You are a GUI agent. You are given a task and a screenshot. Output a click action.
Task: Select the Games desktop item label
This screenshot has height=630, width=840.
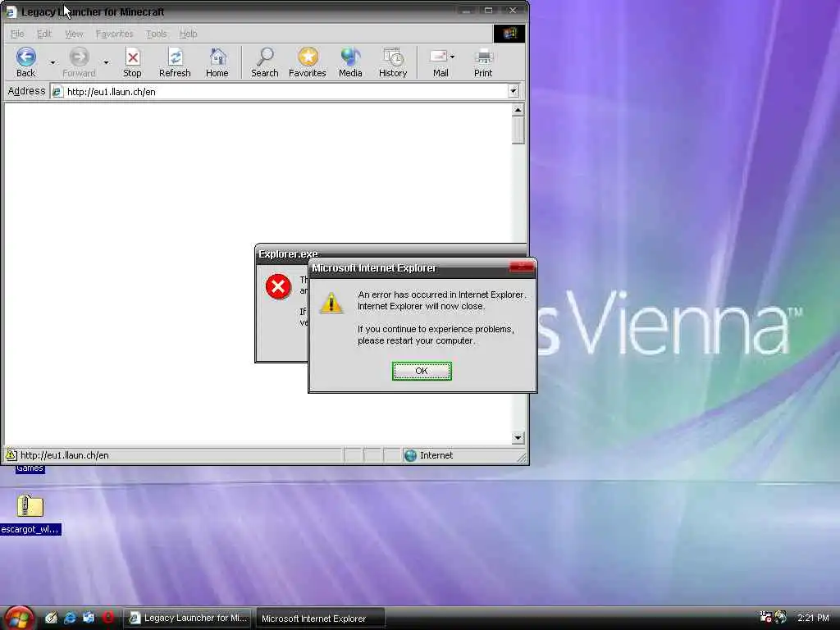(x=30, y=468)
